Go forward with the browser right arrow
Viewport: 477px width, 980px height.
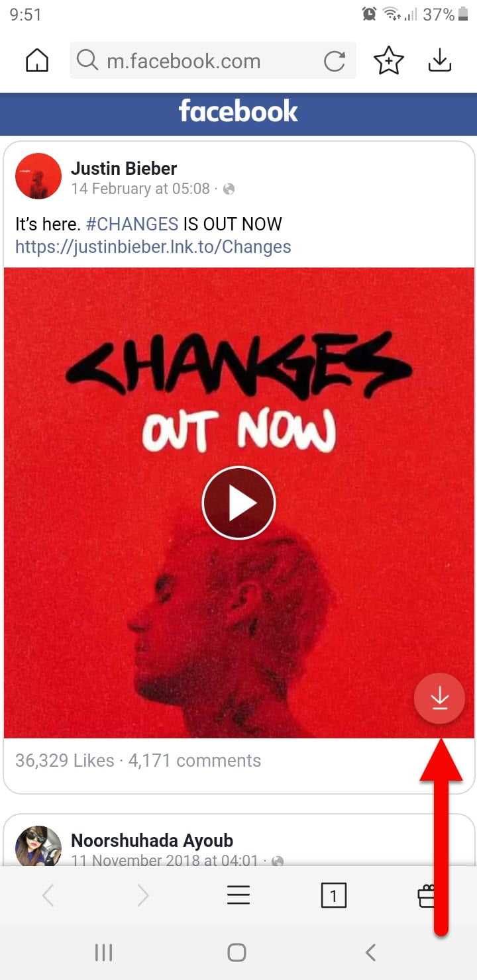143,896
